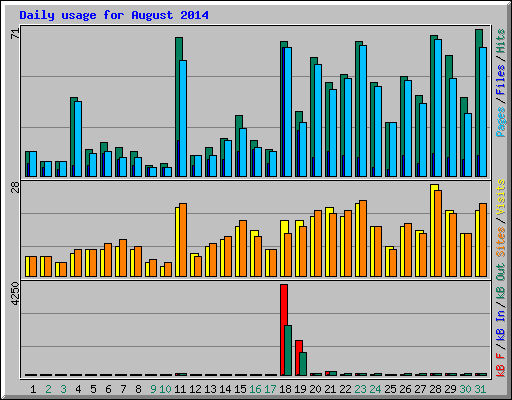Viewport: 512px width, 400px height.
Task: Click the 'Hits' legend label
Action: point(501,41)
